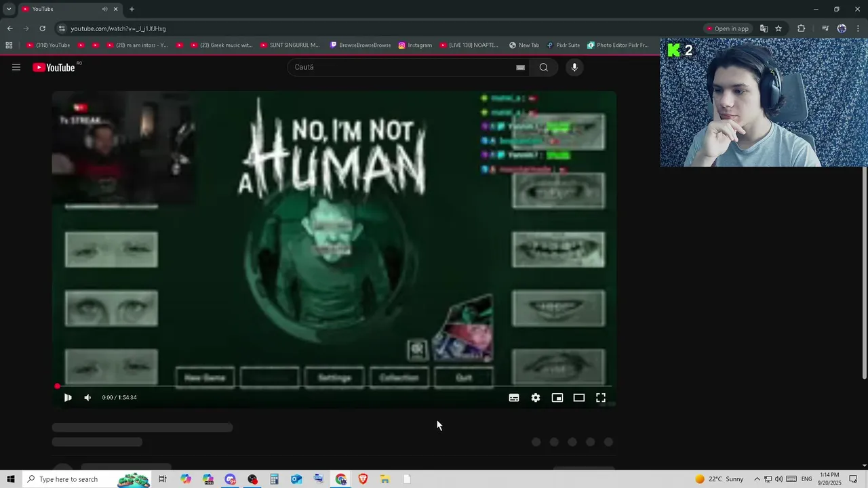Open the on-screen keyboard icon in search box
This screenshot has height=488, width=868.
coord(520,67)
